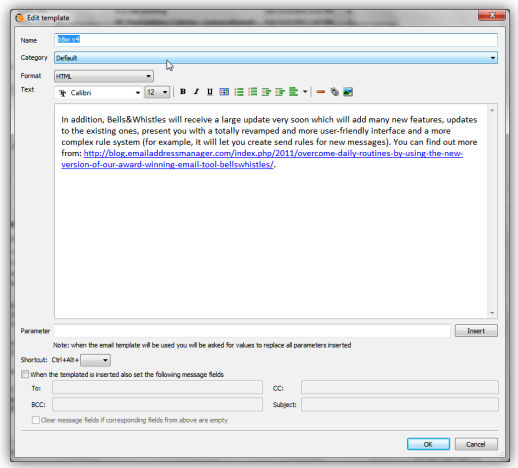The height and width of the screenshot is (468, 518).
Task: Confirm with the OK button
Action: click(428, 444)
